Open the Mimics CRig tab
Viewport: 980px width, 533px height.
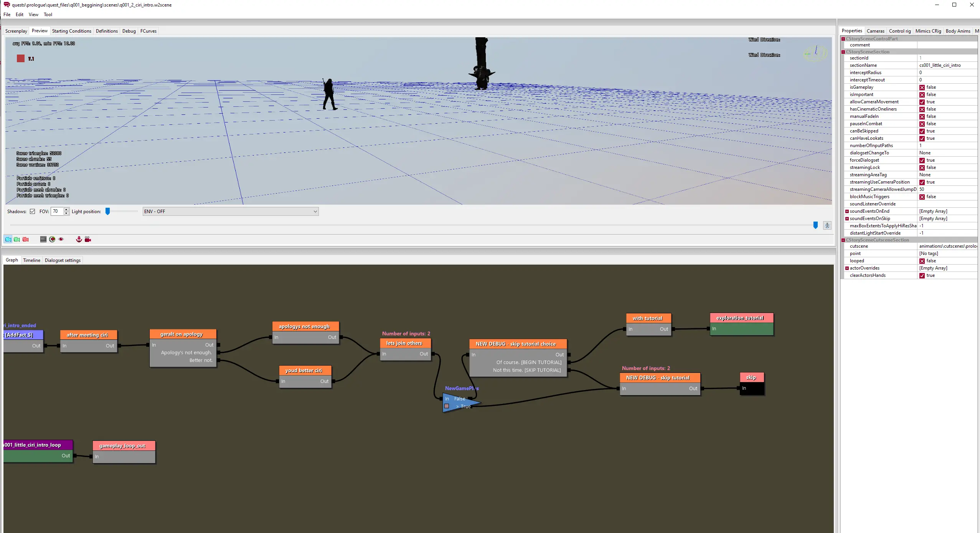pos(928,31)
